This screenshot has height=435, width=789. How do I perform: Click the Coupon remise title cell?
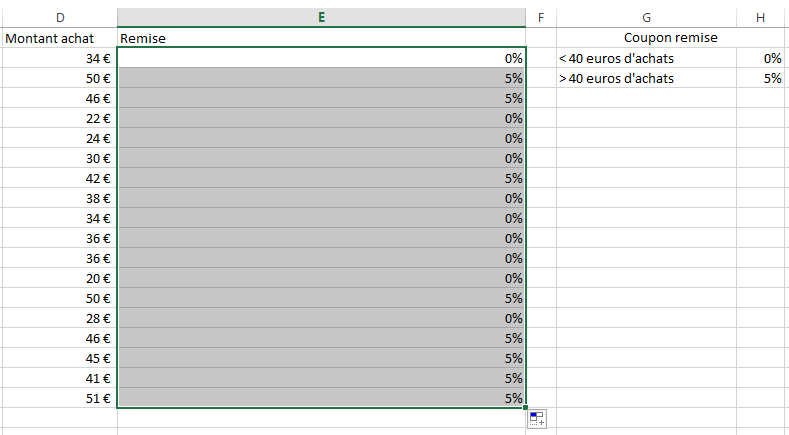point(670,38)
